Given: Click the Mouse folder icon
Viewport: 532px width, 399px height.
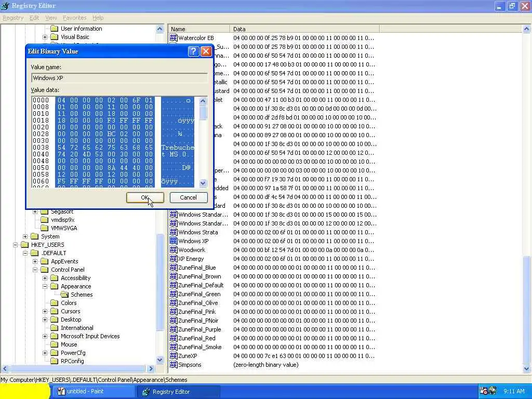Looking at the screenshot, I should click(x=54, y=344).
